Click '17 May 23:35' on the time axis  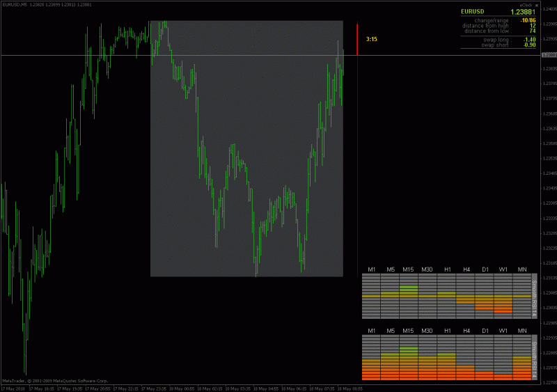tap(153, 389)
